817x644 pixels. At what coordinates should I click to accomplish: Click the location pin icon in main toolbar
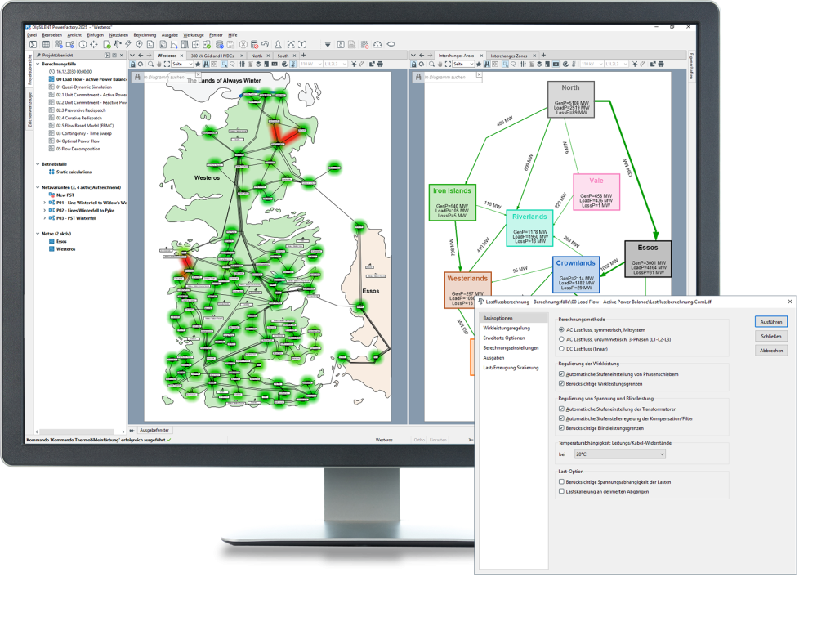coord(139,44)
